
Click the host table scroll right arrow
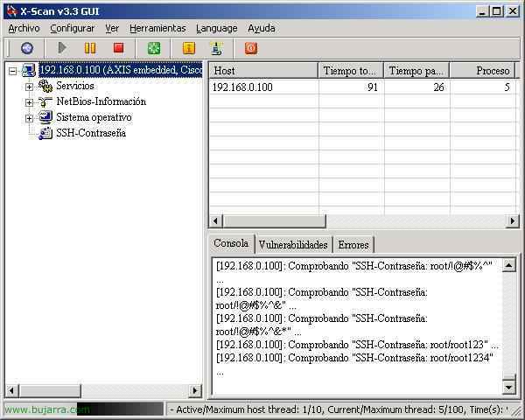point(513,221)
